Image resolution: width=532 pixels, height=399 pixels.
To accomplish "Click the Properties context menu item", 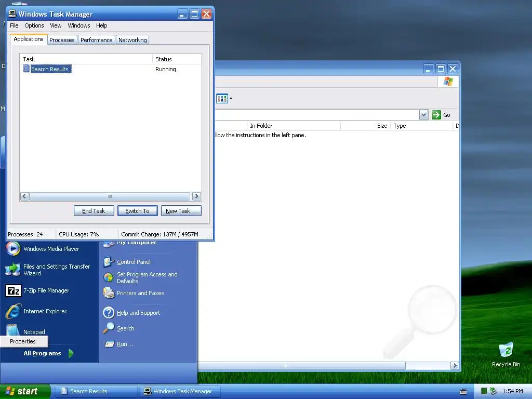I will click(24, 341).
